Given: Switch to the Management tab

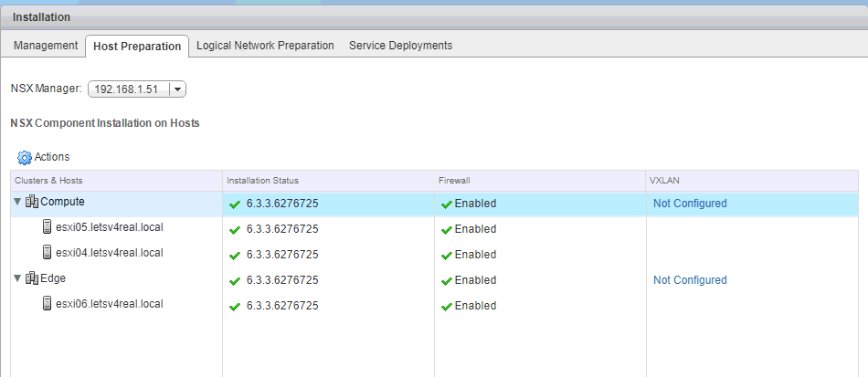Looking at the screenshot, I should click(x=46, y=46).
